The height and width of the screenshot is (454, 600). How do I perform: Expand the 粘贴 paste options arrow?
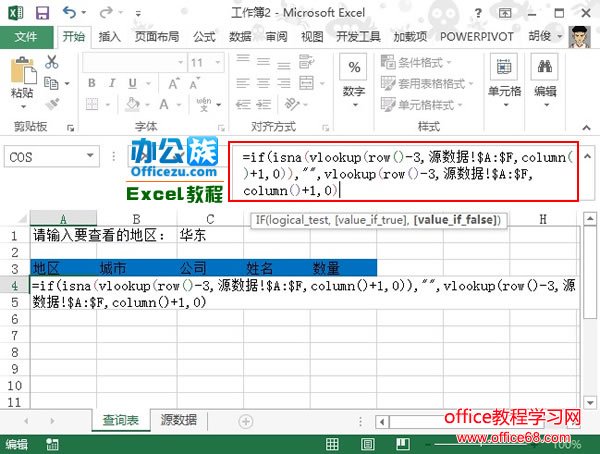pos(23,107)
